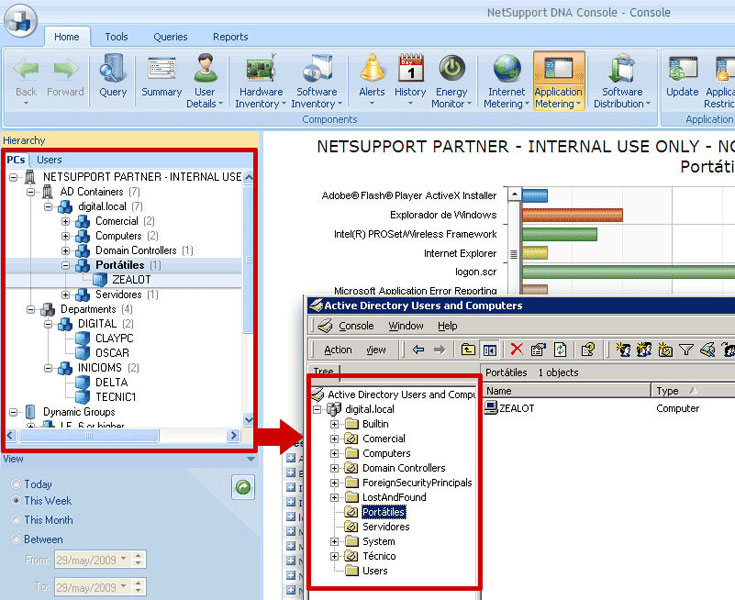Open the Query tool in the ribbon
This screenshot has height=600, width=735.
113,76
